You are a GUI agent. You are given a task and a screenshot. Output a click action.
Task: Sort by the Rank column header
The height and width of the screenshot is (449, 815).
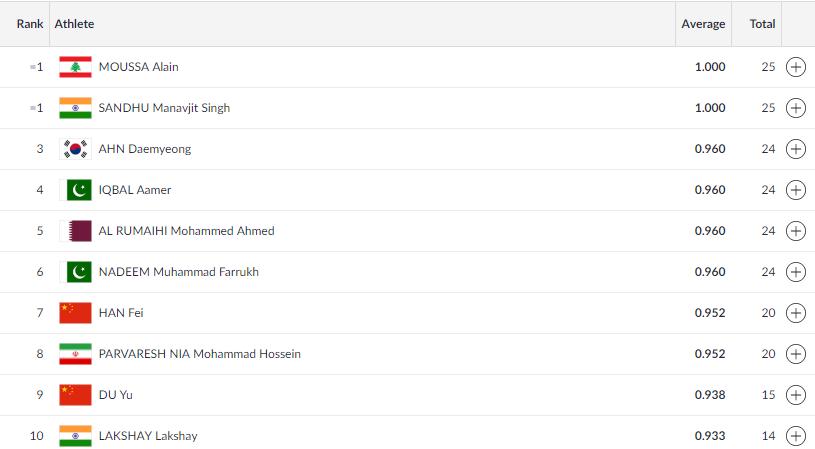click(30, 24)
